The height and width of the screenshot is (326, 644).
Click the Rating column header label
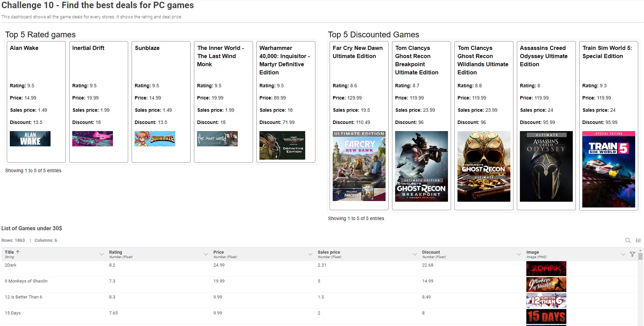115,252
